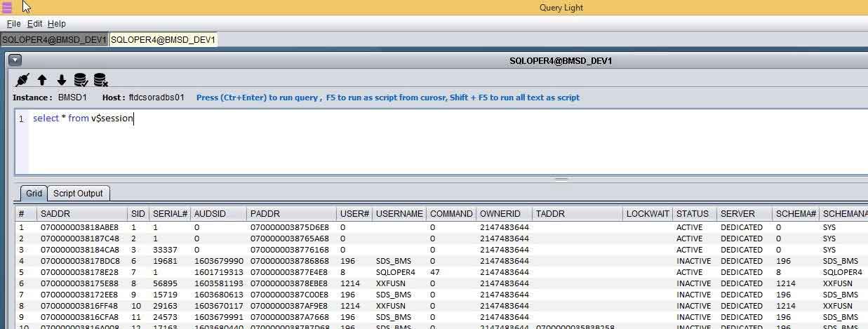Screen dimensions: 868x329
Task: Switch to second SQLOPER4@BMSD_DEV1 tab
Action: [163, 40]
